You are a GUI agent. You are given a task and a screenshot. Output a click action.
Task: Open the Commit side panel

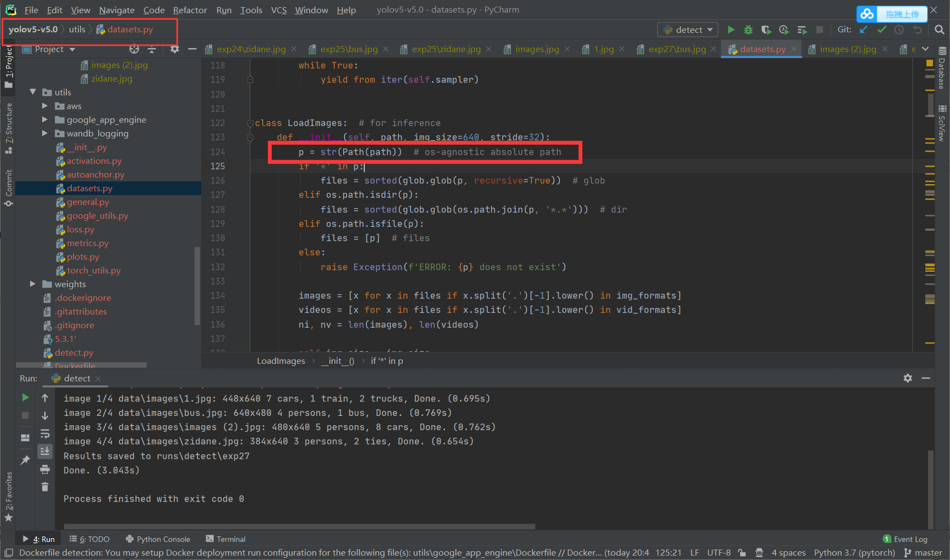pyautogui.click(x=8, y=188)
